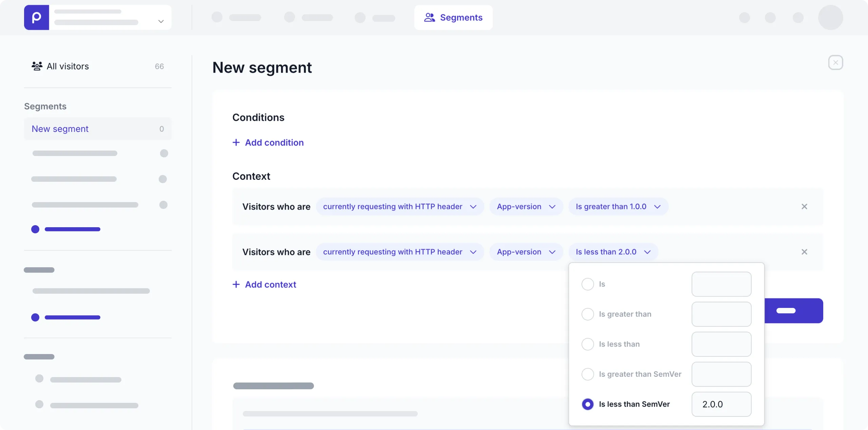868x430 pixels.
Task: Open the Is greater than 1.0.0 operator dropdown
Action: pos(618,207)
